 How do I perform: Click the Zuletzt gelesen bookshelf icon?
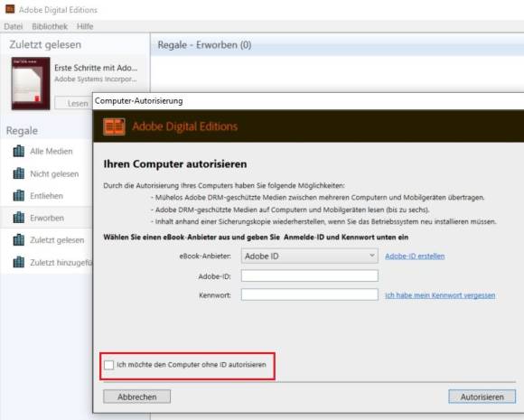pyautogui.click(x=19, y=240)
